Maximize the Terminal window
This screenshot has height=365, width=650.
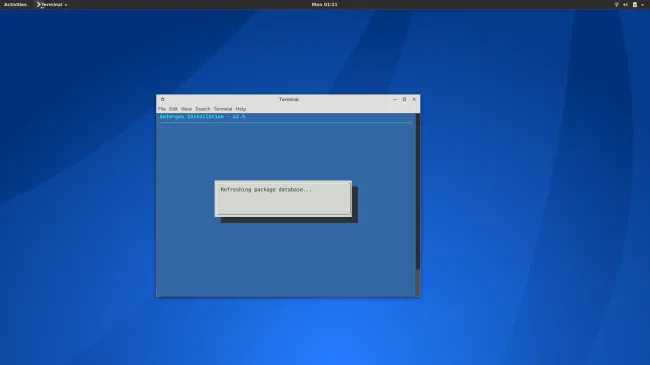coord(405,100)
